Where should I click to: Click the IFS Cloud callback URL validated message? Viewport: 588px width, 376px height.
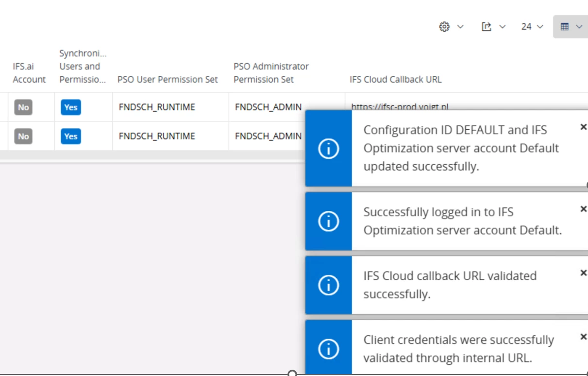click(x=450, y=285)
